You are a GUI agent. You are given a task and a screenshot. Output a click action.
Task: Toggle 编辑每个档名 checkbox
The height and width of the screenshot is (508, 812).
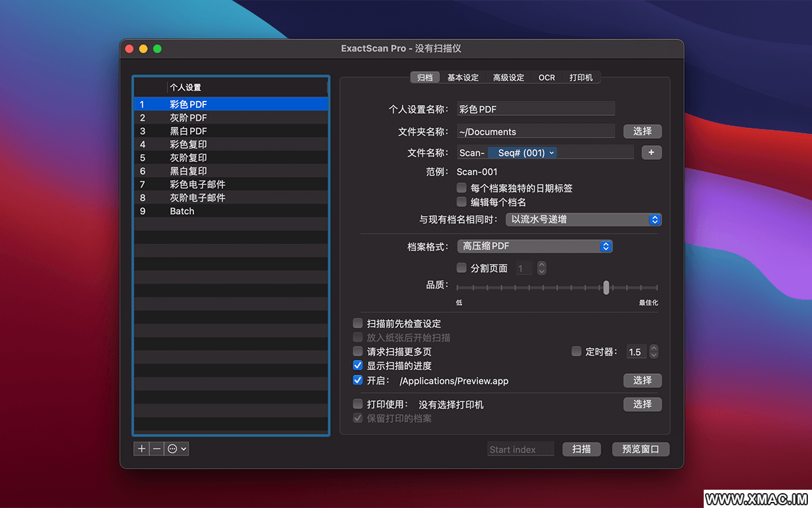[x=461, y=202]
